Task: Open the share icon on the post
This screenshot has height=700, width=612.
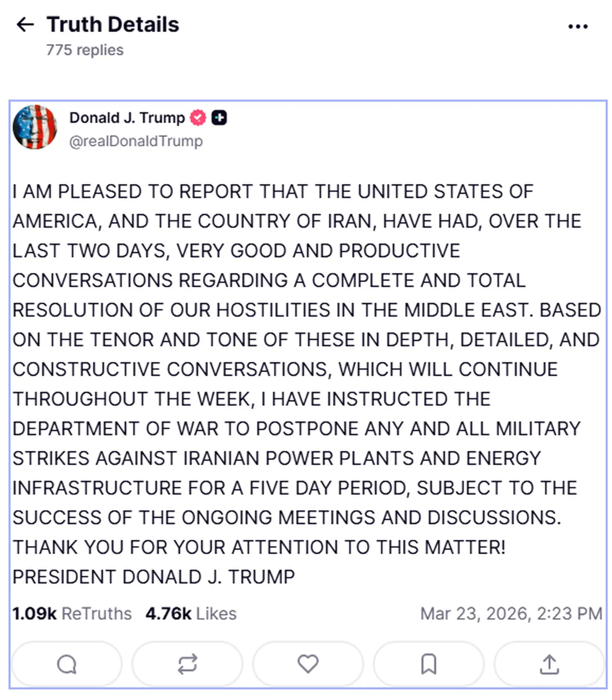Action: (x=549, y=664)
